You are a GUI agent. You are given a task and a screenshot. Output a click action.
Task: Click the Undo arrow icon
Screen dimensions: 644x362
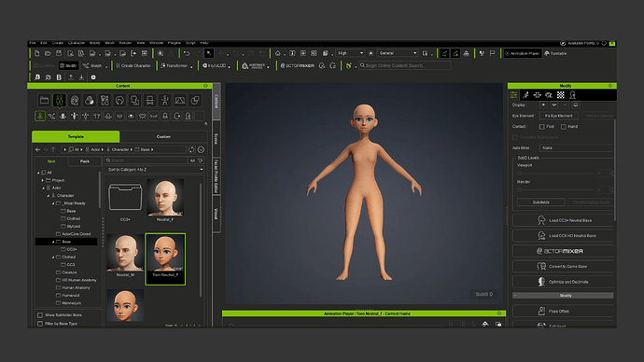click(x=187, y=53)
